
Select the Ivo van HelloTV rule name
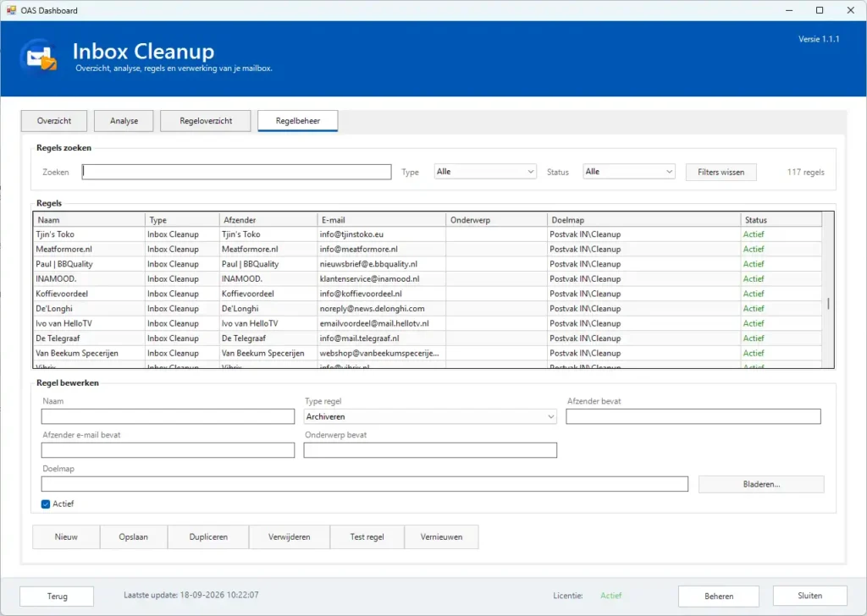pos(64,324)
